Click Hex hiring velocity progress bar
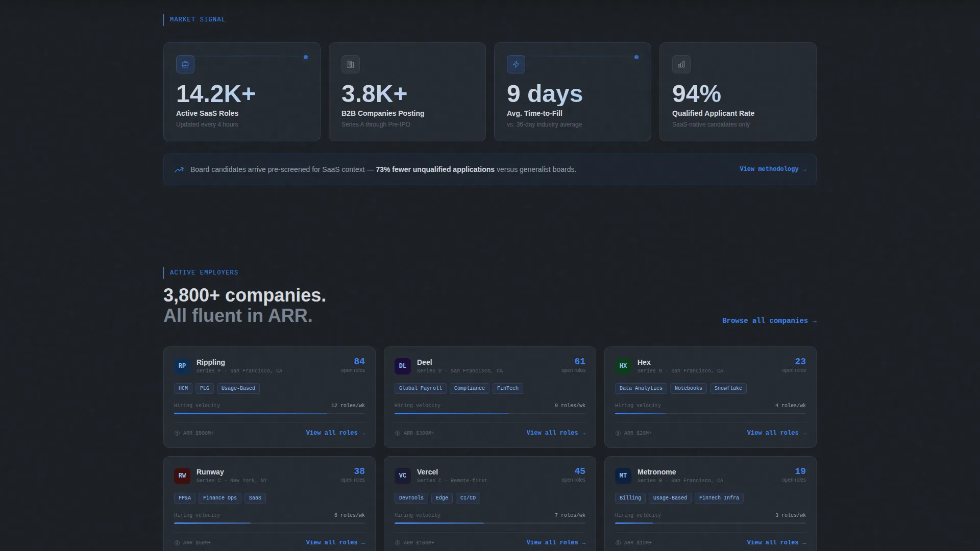Image resolution: width=980 pixels, height=551 pixels. (710, 413)
